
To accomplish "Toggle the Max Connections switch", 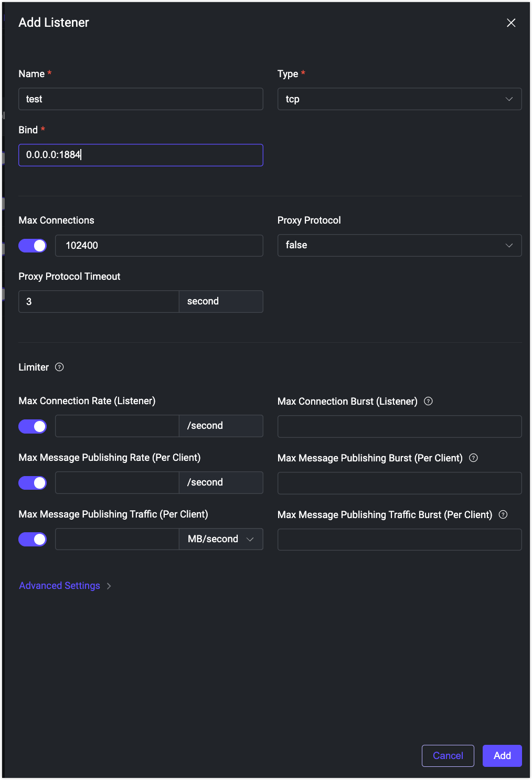I will [33, 246].
